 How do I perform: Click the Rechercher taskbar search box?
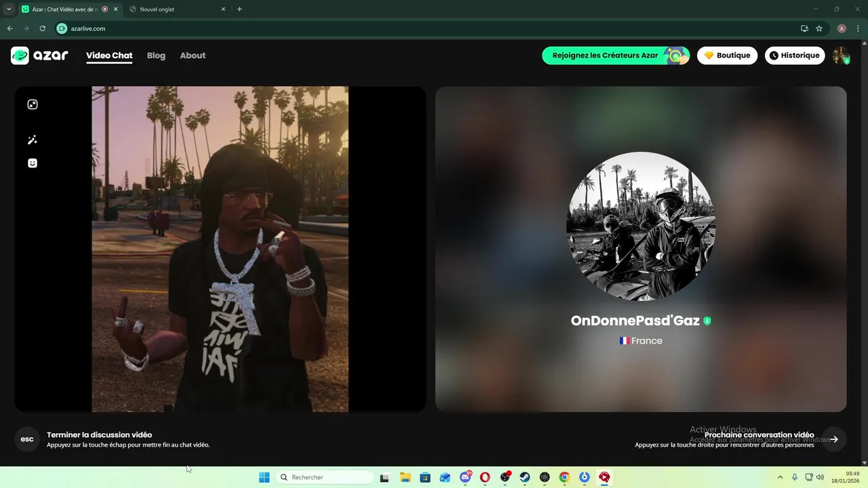(325, 477)
